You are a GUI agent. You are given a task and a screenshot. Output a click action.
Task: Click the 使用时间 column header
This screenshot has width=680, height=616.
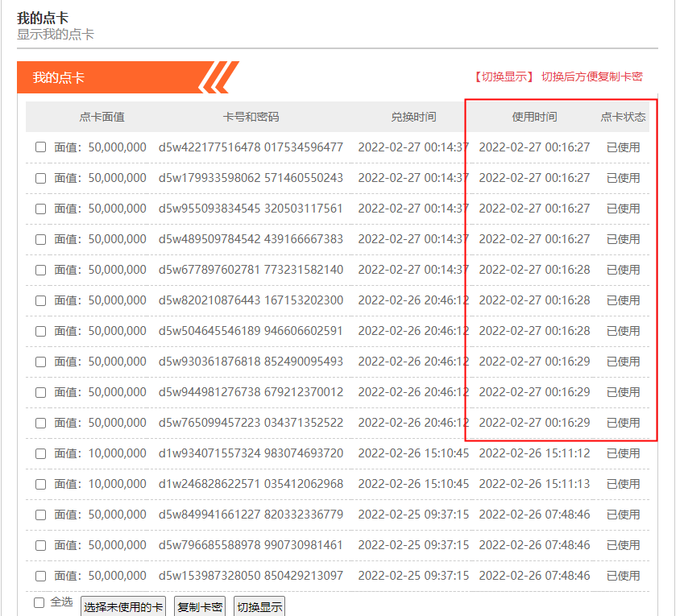pos(534,117)
